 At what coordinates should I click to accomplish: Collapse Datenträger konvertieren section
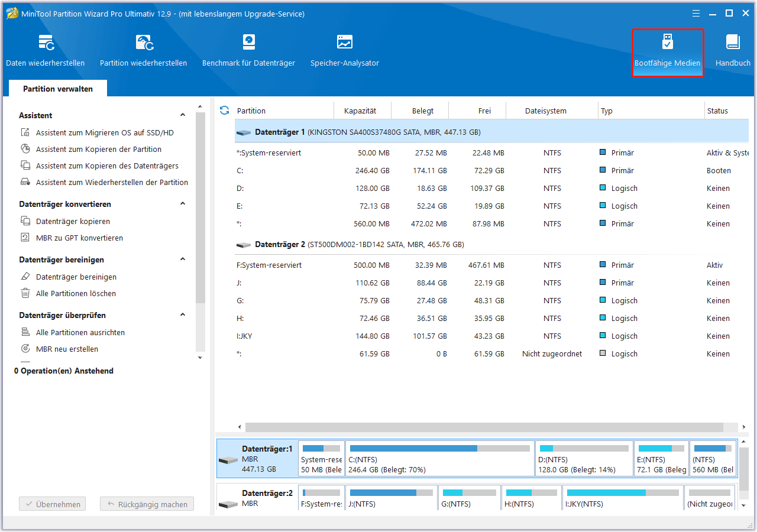click(183, 204)
